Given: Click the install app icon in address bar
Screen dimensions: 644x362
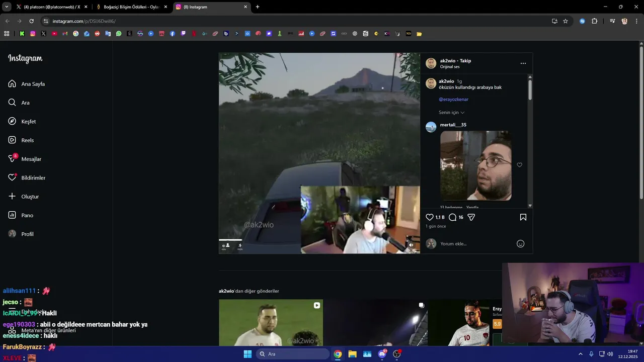Looking at the screenshot, I should (x=554, y=21).
